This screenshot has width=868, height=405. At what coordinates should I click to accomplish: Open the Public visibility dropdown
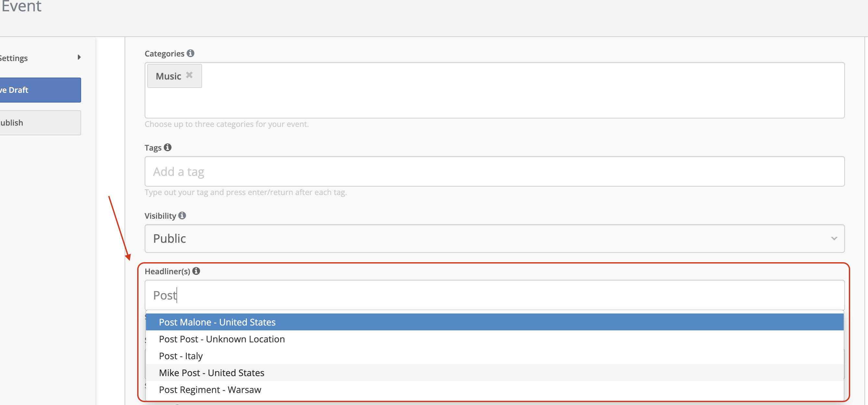[x=494, y=239]
